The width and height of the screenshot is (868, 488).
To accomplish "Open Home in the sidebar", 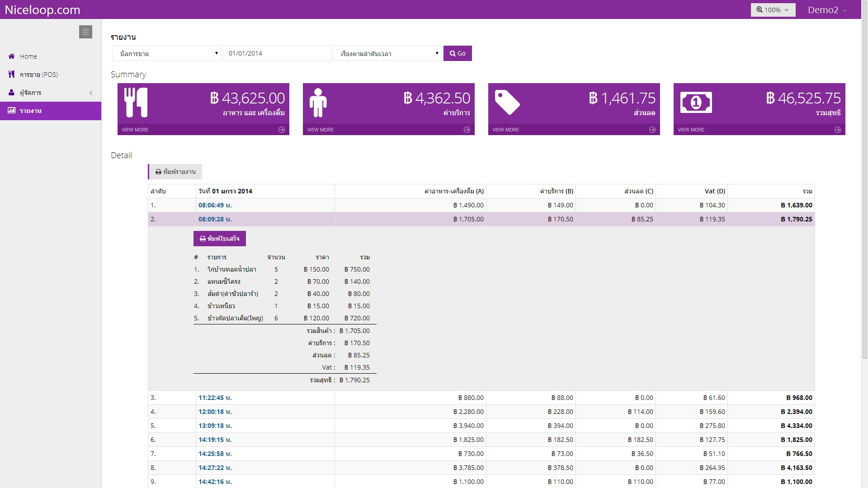I will tap(51, 56).
